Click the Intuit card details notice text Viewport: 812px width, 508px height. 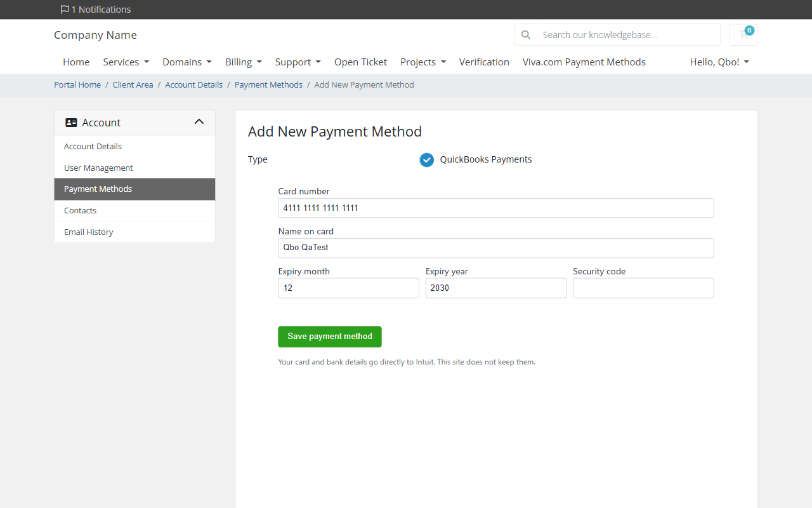pos(407,362)
